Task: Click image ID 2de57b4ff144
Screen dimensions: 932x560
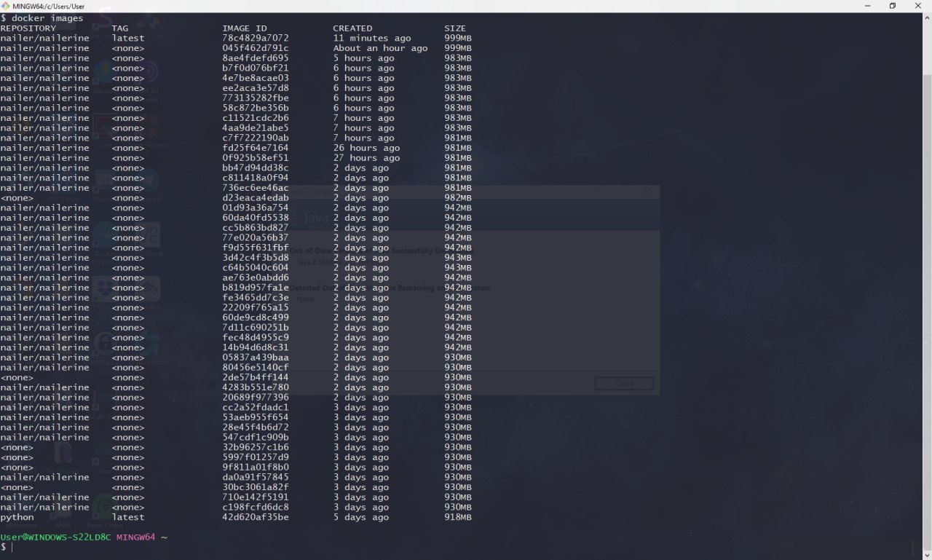Action: pyautogui.click(x=256, y=378)
